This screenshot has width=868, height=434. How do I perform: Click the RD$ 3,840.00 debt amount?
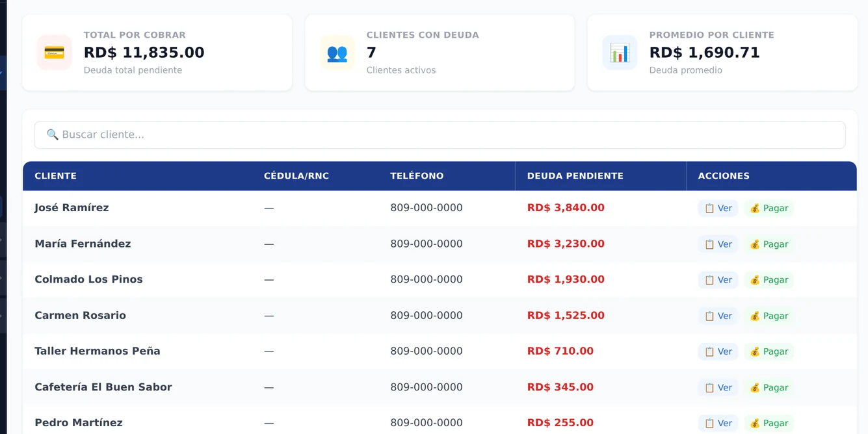(x=566, y=208)
